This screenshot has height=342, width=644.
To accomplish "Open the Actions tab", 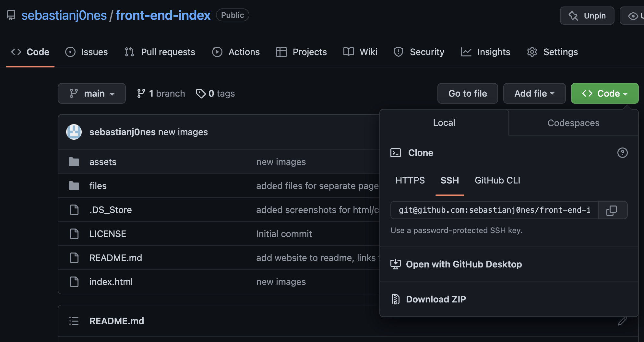I will click(x=236, y=52).
